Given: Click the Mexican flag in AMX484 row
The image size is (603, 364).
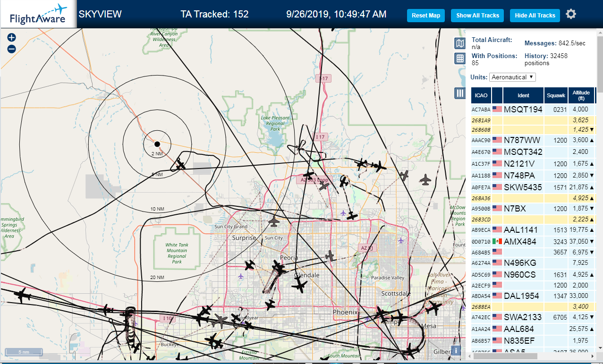Looking at the screenshot, I should [497, 241].
